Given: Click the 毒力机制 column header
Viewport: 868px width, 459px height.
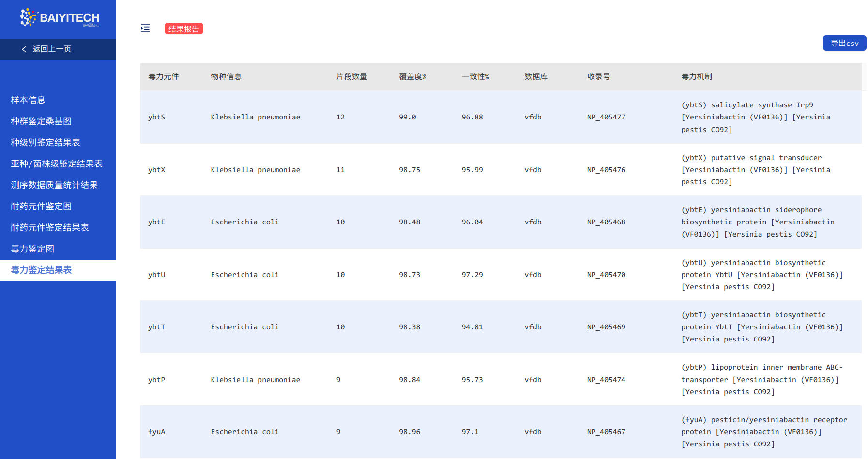Looking at the screenshot, I should pyautogui.click(x=697, y=76).
